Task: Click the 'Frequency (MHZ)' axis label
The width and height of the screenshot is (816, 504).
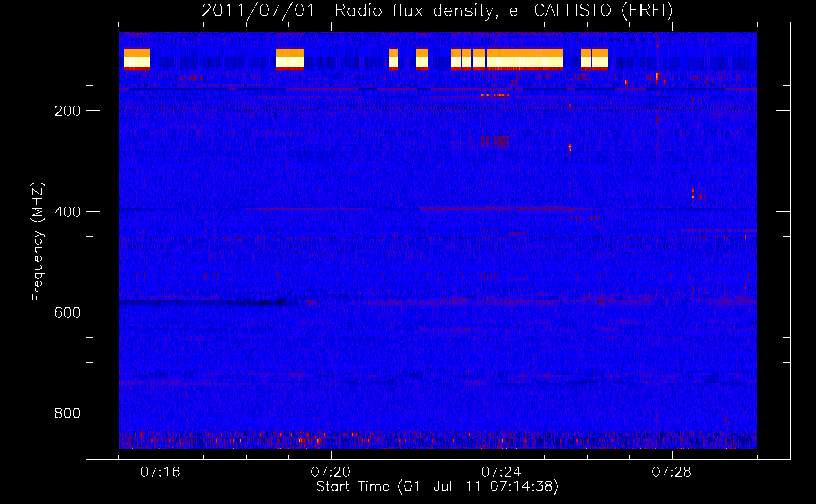Action: [x=37, y=241]
